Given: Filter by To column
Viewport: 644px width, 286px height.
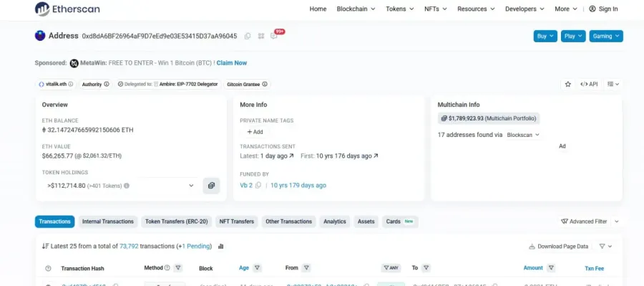Looking at the screenshot, I should coord(426,268).
